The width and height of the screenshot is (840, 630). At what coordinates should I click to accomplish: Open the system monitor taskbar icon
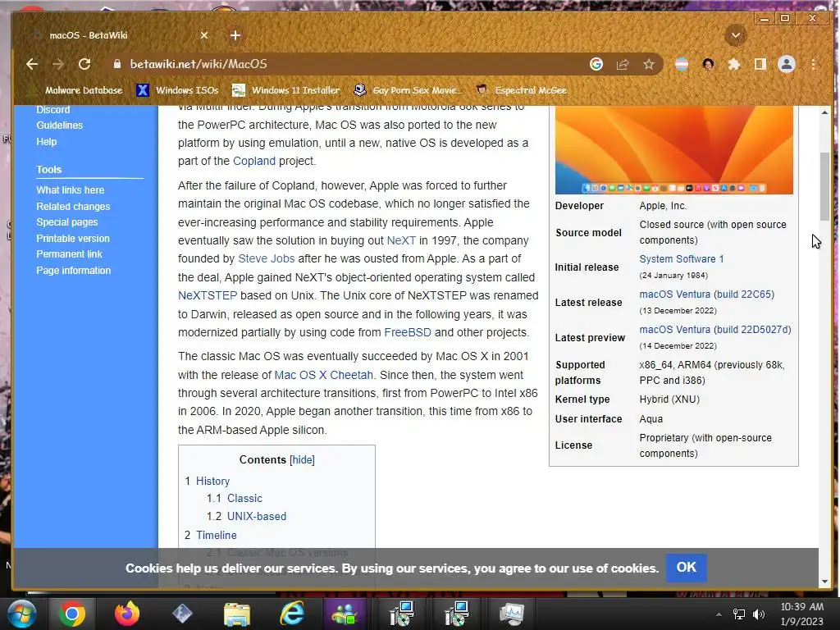(512, 614)
